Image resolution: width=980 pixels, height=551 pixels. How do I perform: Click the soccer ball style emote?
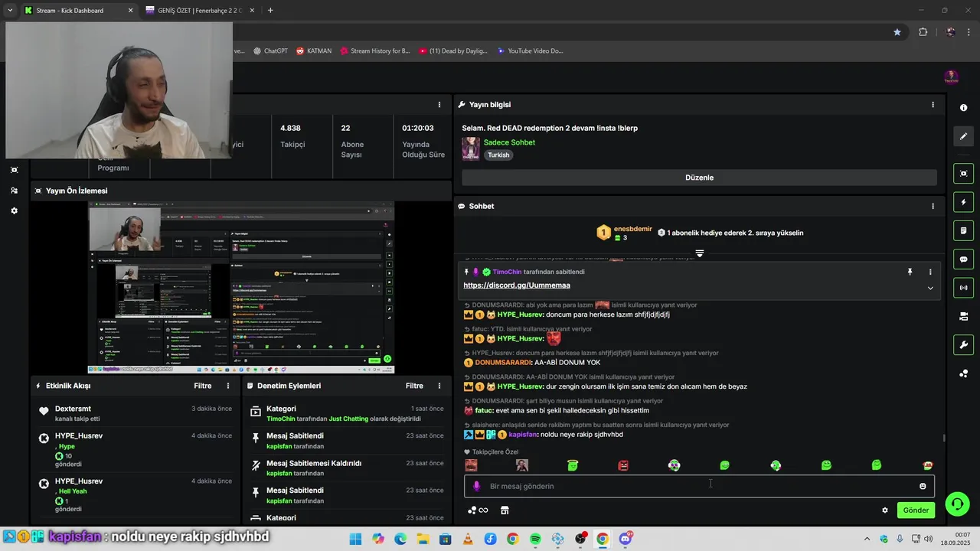(674, 465)
